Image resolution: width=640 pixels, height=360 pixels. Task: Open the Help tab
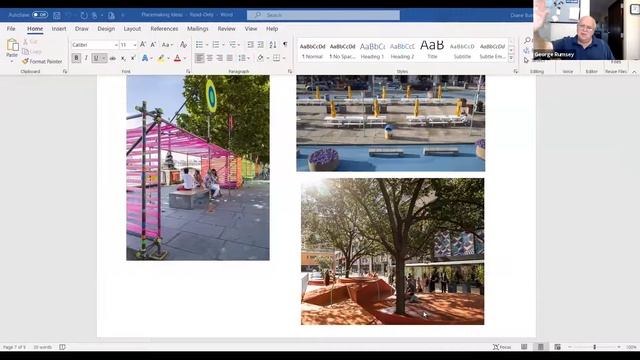pos(272,29)
